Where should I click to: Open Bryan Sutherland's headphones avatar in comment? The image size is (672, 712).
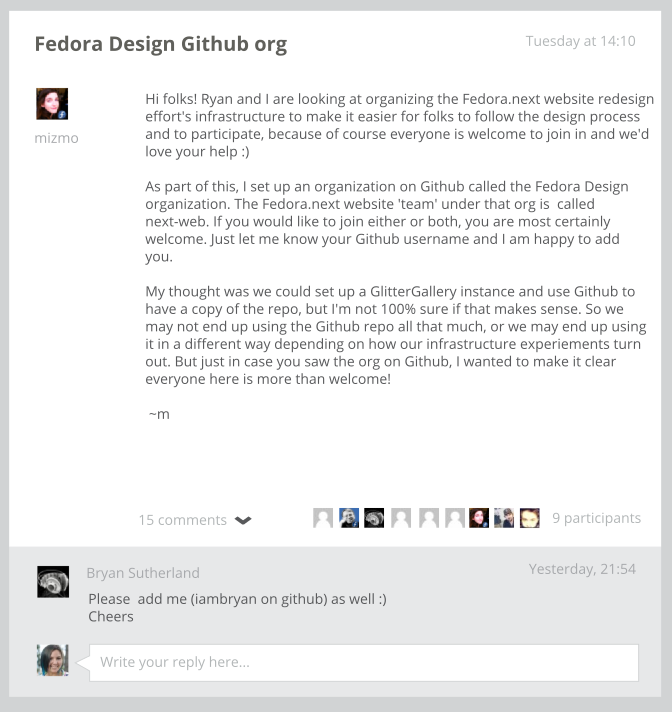click(53, 582)
